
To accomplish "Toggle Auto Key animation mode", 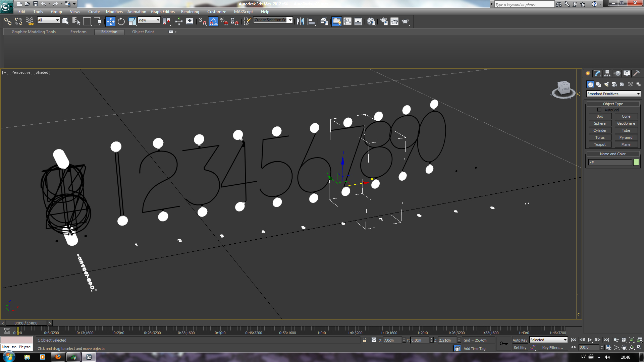I will (x=520, y=340).
